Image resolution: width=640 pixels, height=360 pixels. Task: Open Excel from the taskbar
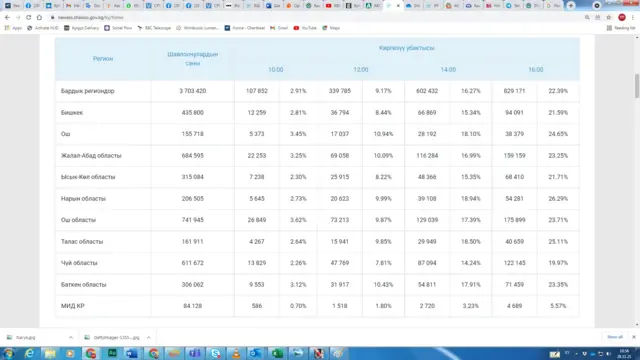(277, 353)
